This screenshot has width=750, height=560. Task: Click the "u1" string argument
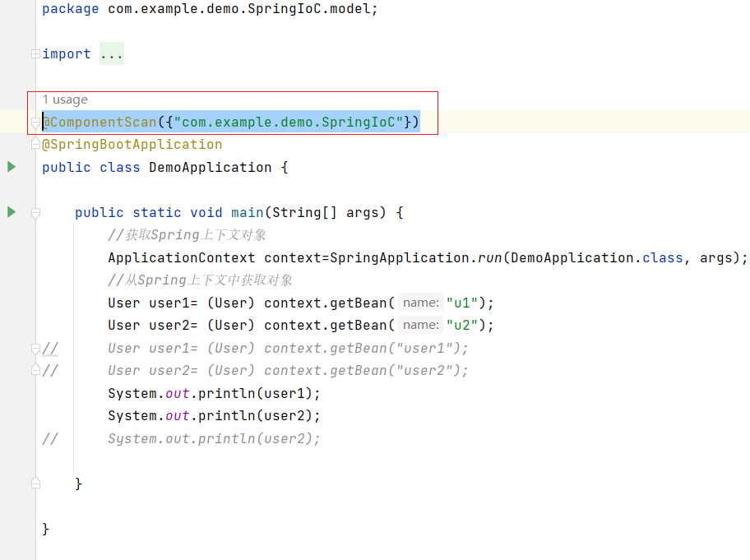click(462, 303)
